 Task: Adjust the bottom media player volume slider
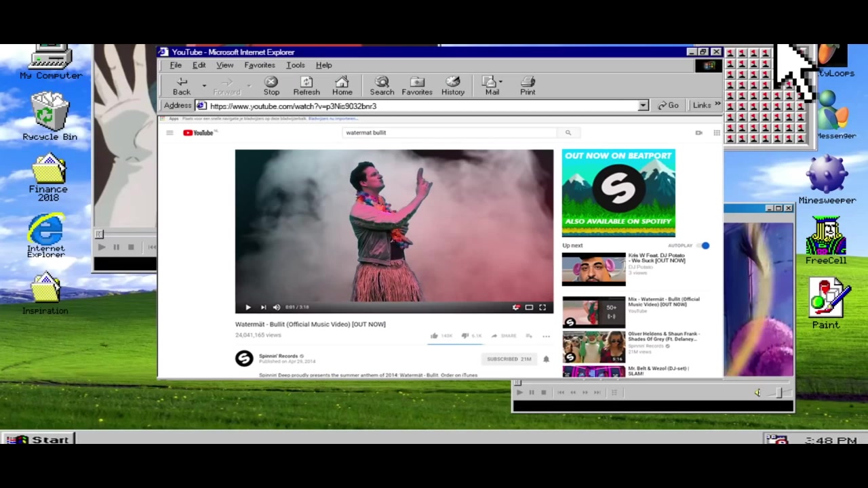[778, 392]
